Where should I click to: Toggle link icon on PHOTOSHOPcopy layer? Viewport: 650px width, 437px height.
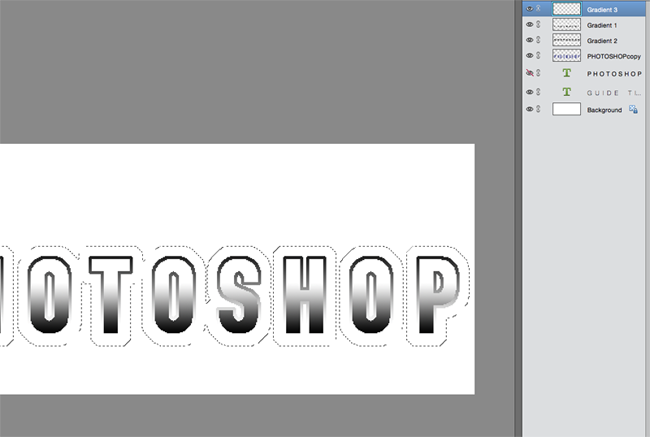tap(538, 56)
